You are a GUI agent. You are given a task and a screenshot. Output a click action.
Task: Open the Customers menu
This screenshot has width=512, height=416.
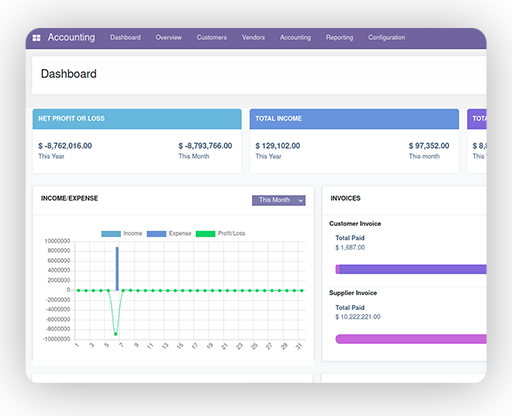tap(212, 37)
